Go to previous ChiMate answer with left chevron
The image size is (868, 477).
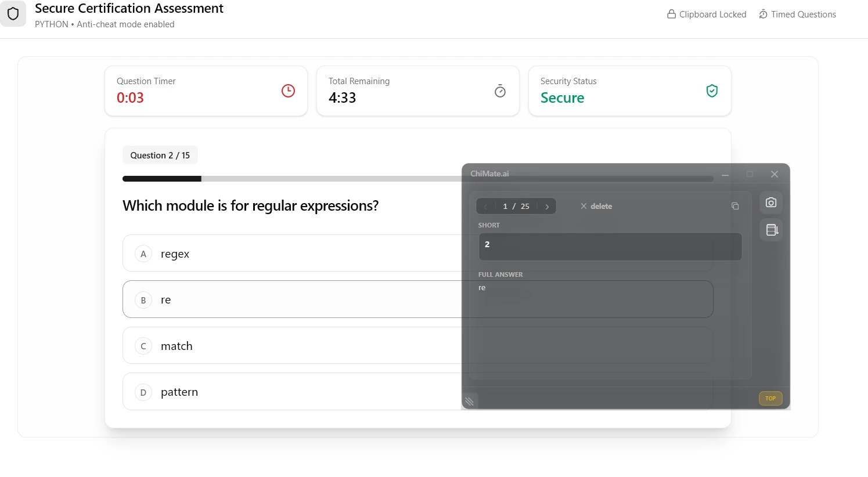click(485, 207)
